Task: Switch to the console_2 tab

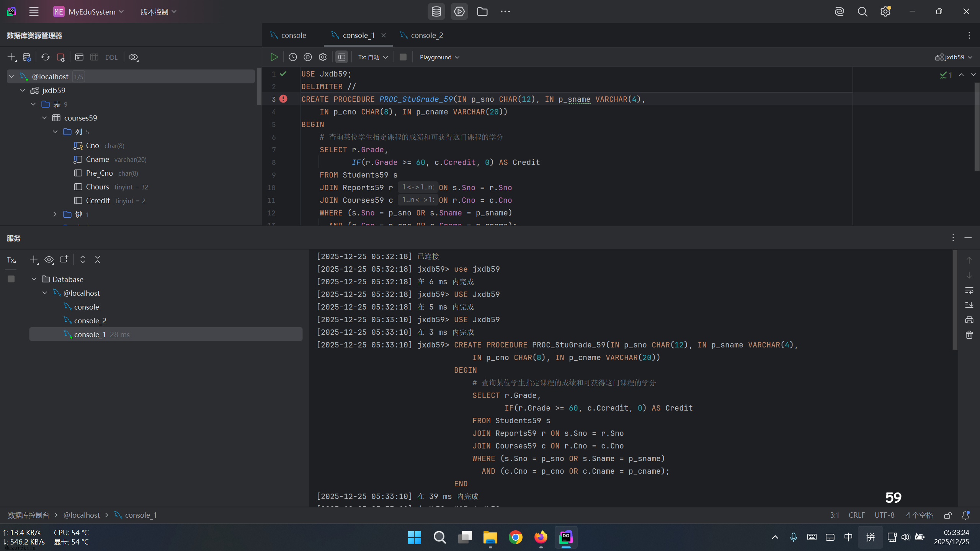Action: 426,35
